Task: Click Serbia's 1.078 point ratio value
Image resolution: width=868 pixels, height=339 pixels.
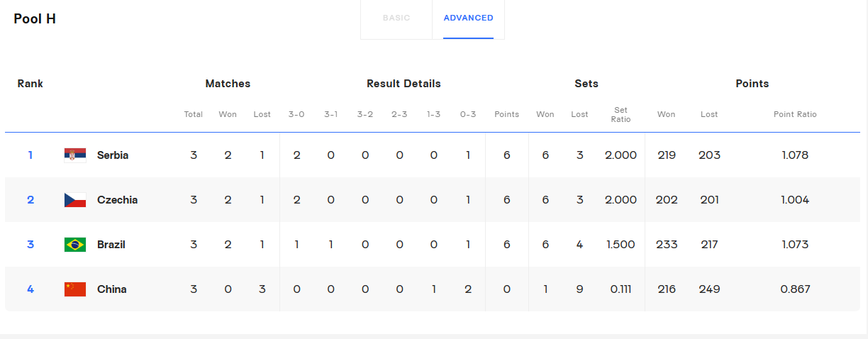Action: coord(795,155)
